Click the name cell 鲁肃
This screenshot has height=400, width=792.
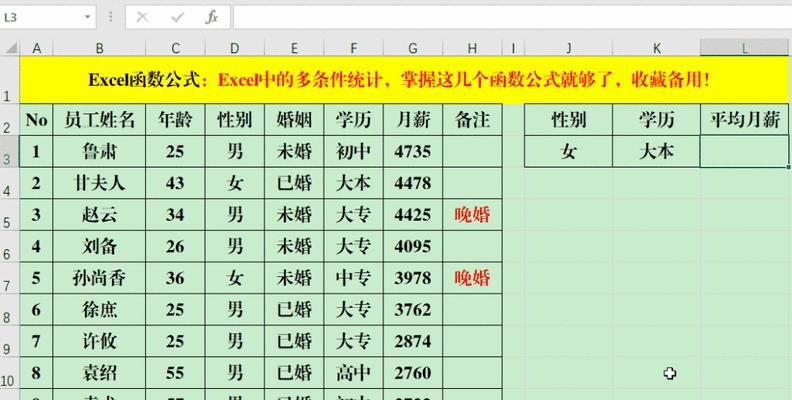click(x=99, y=152)
